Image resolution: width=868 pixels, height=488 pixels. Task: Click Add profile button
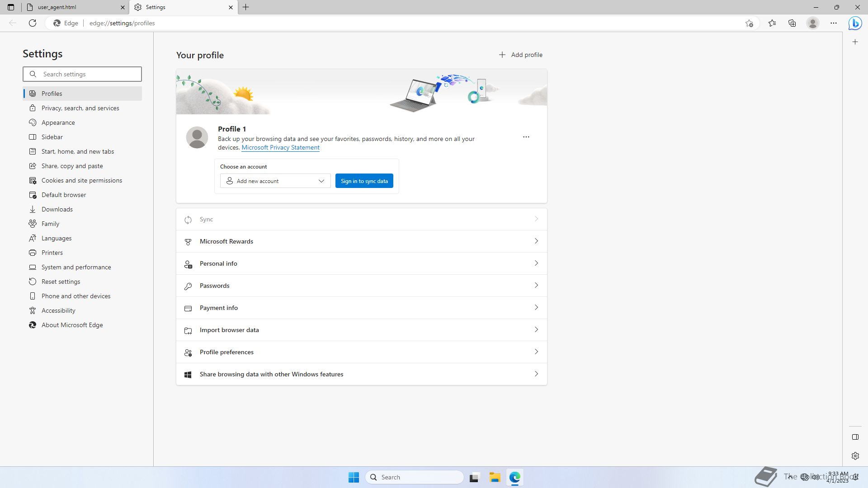(520, 55)
